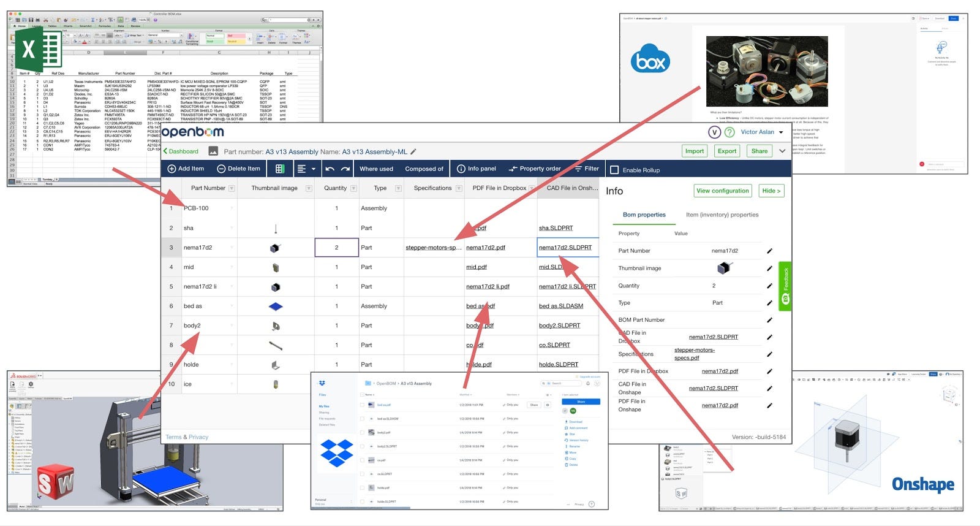Viewport: 980px width, 526px height.
Task: Click the Export button
Action: point(727,151)
